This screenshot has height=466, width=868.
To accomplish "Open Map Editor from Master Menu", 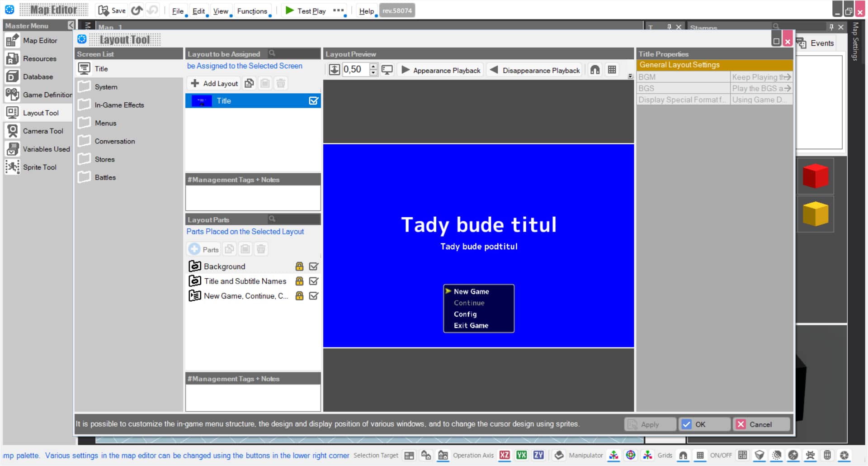I will tap(38, 41).
